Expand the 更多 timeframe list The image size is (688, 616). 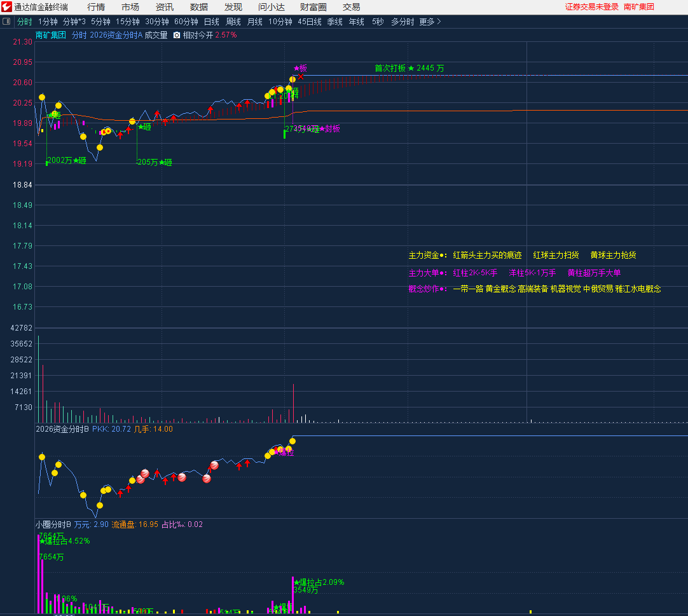(430, 22)
